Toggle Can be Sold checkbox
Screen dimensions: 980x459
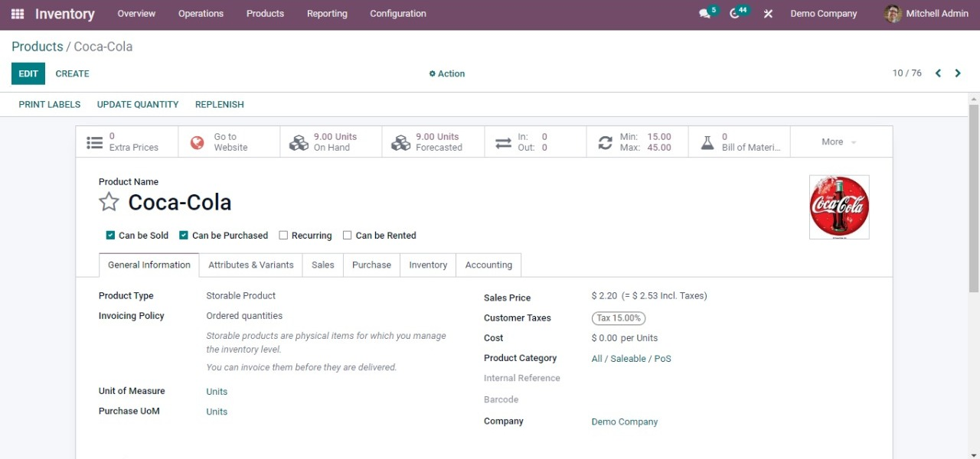coord(110,235)
